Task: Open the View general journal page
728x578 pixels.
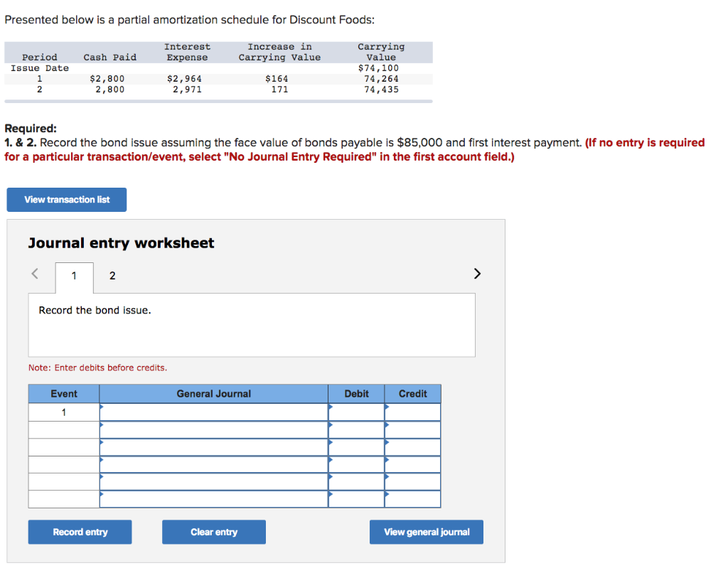Action: point(426,532)
